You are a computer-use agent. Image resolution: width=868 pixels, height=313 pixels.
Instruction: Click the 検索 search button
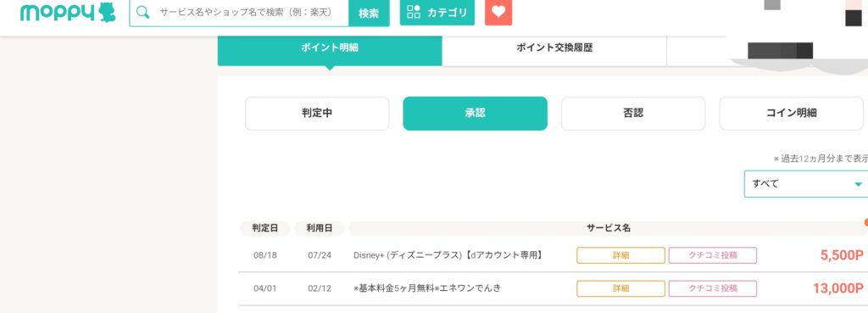coord(369,13)
